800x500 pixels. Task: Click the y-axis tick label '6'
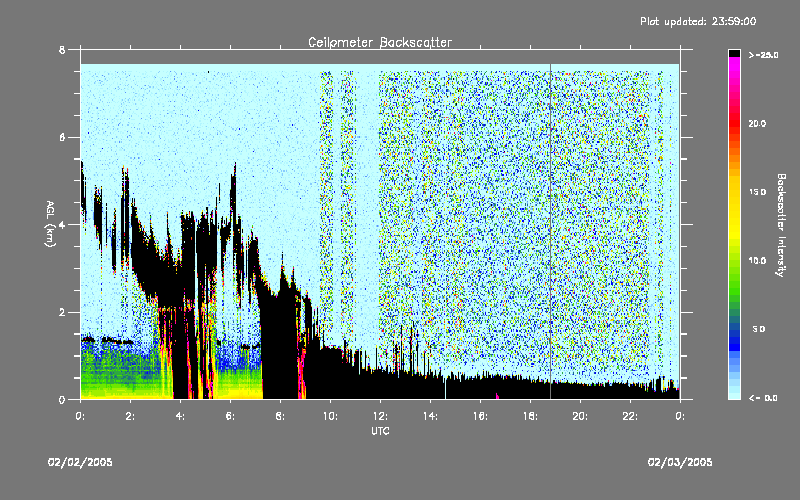tap(62, 137)
